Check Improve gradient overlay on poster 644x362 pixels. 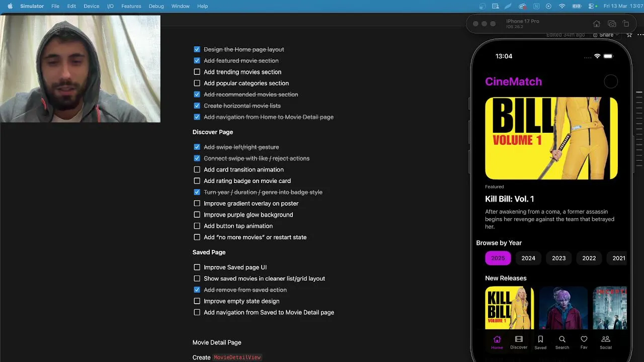pos(197,203)
